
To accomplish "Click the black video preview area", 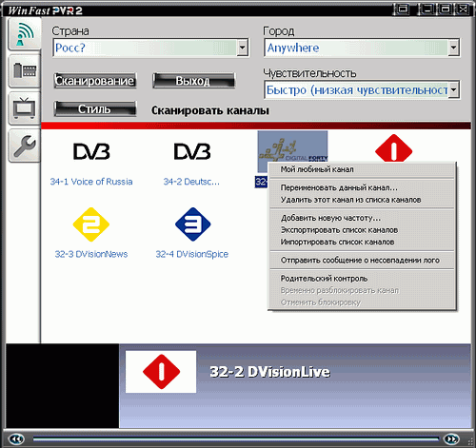I will pyautogui.click(x=63, y=385).
